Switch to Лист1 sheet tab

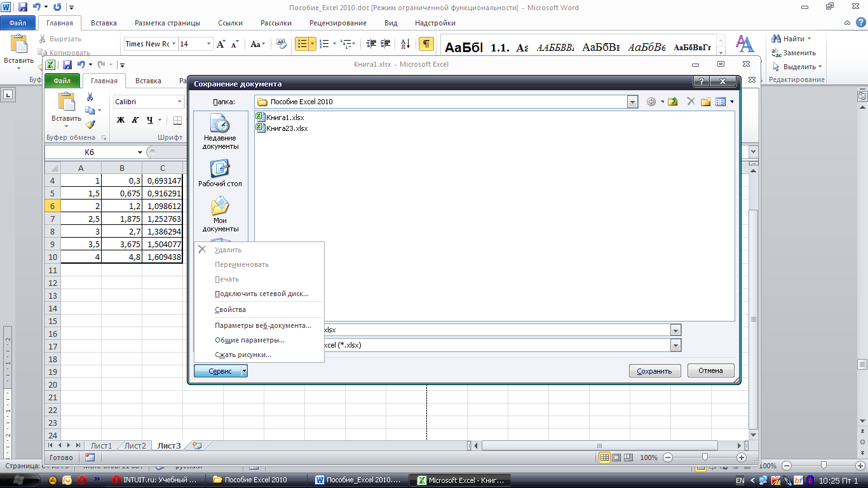click(101, 445)
